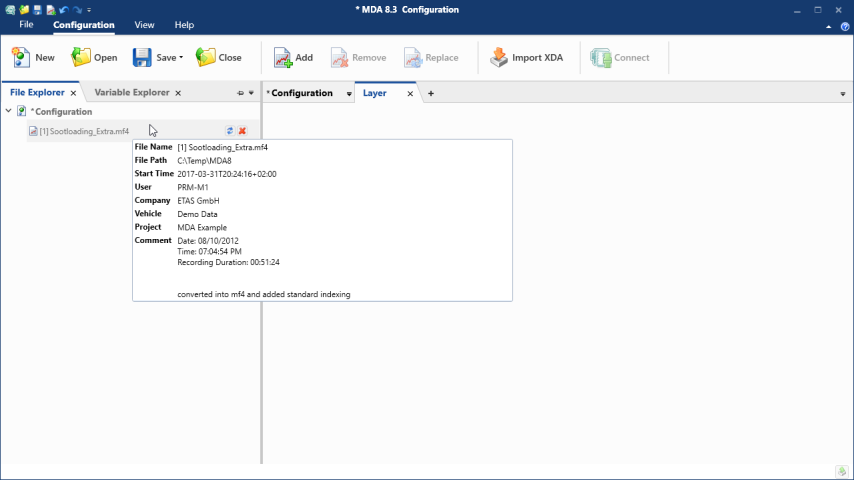Select the Sootloading_Extra.mf4 file entry

pos(84,131)
